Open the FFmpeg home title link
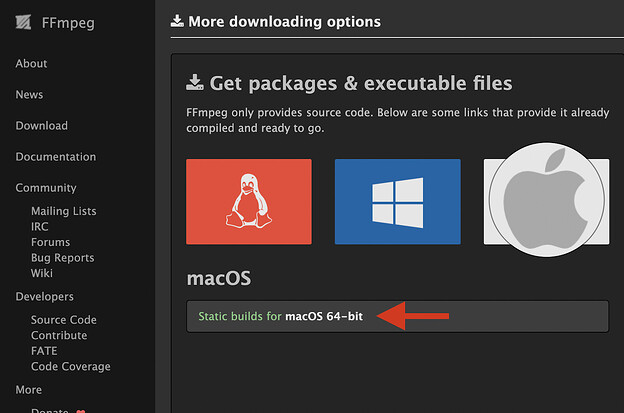This screenshot has height=413, width=624. (68, 23)
